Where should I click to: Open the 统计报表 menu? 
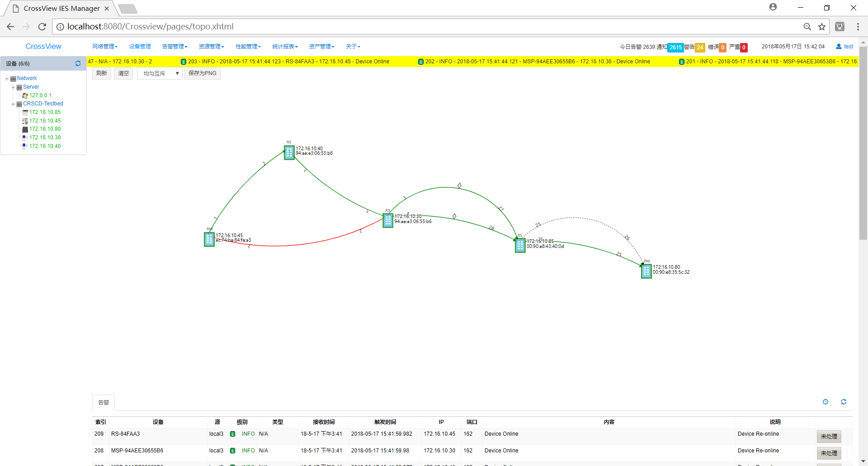click(284, 47)
